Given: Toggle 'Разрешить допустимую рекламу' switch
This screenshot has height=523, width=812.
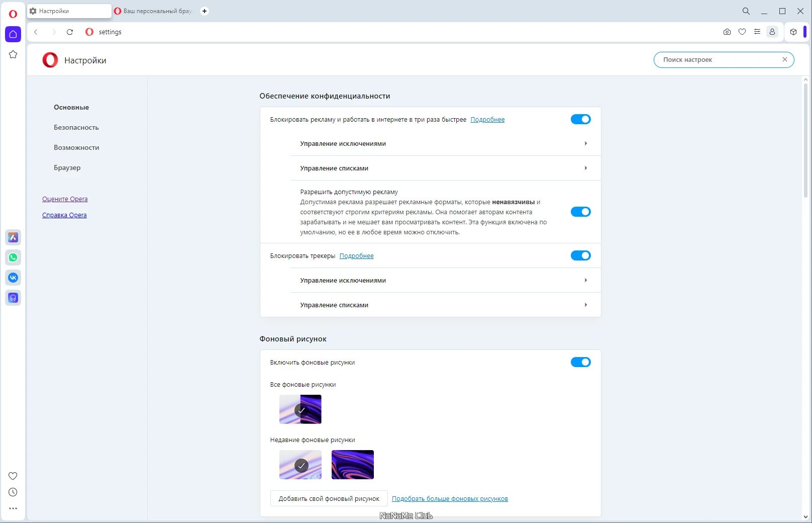Looking at the screenshot, I should coord(581,212).
